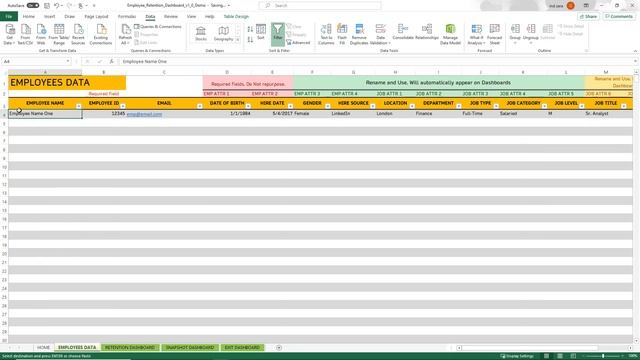This screenshot has height=360, width=640.
Task: Open the Sort dialog
Action: point(261,32)
